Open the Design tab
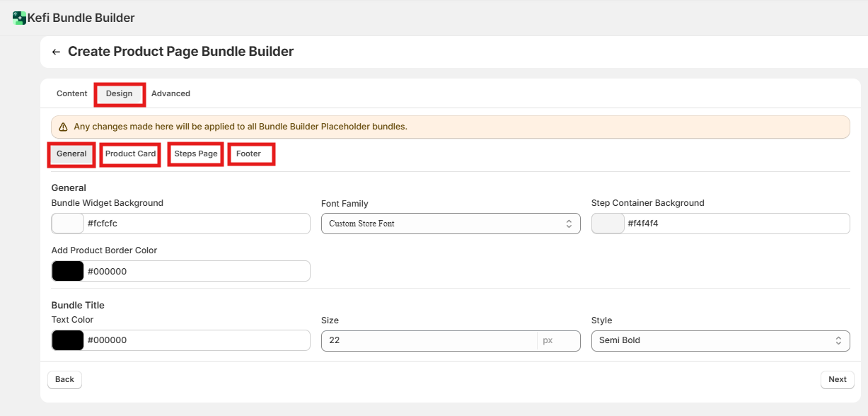 (x=120, y=94)
